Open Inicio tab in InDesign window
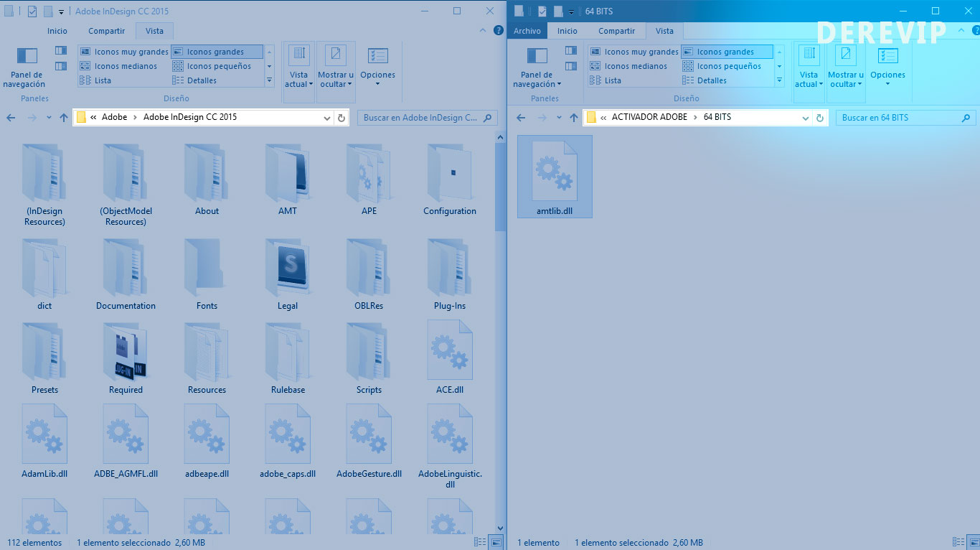 pyautogui.click(x=57, y=31)
